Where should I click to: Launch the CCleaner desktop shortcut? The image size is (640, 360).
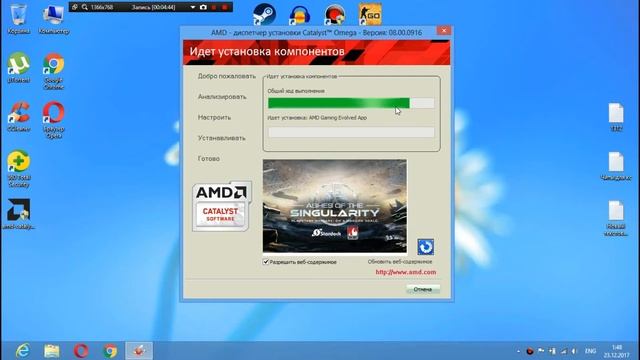coord(18,116)
